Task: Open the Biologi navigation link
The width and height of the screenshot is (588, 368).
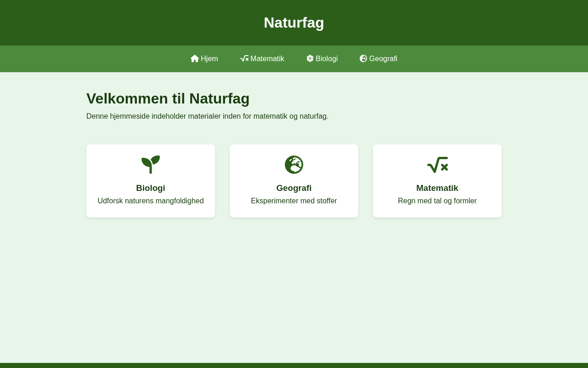Action: point(322,59)
